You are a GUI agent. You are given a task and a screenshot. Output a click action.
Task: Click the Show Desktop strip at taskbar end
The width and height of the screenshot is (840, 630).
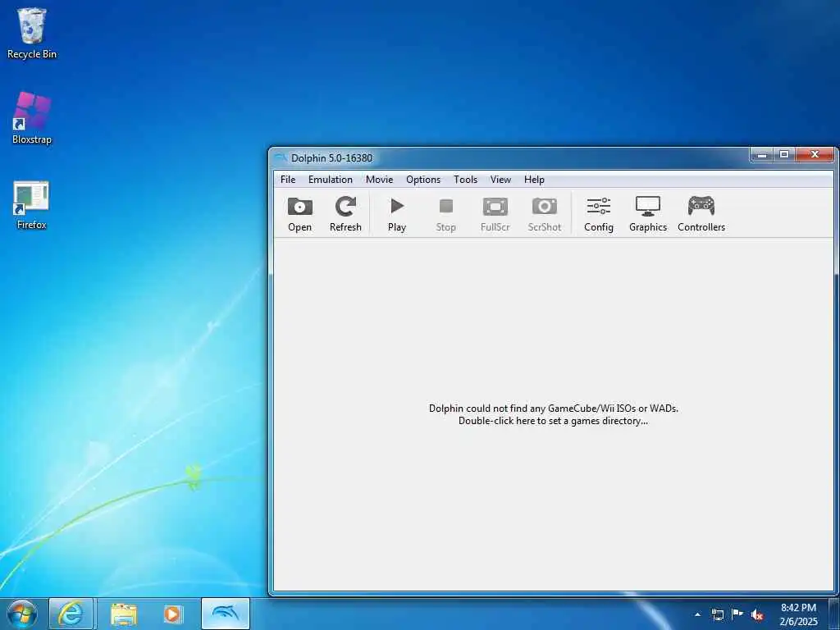coord(834,614)
